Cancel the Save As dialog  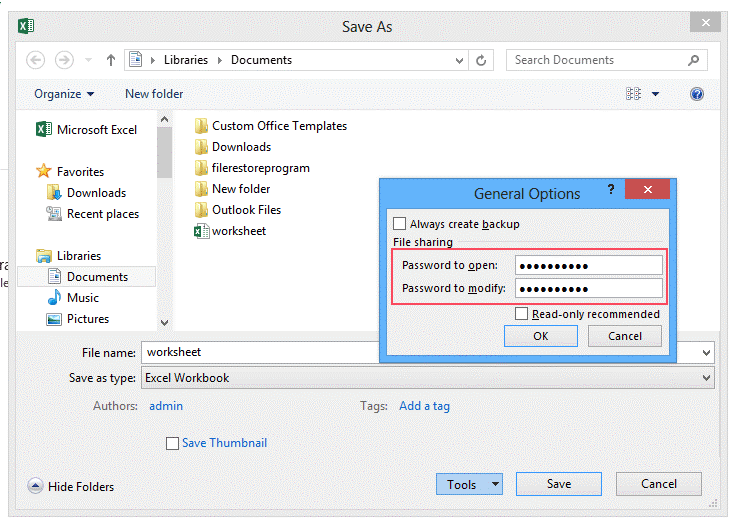pyautogui.click(x=659, y=484)
